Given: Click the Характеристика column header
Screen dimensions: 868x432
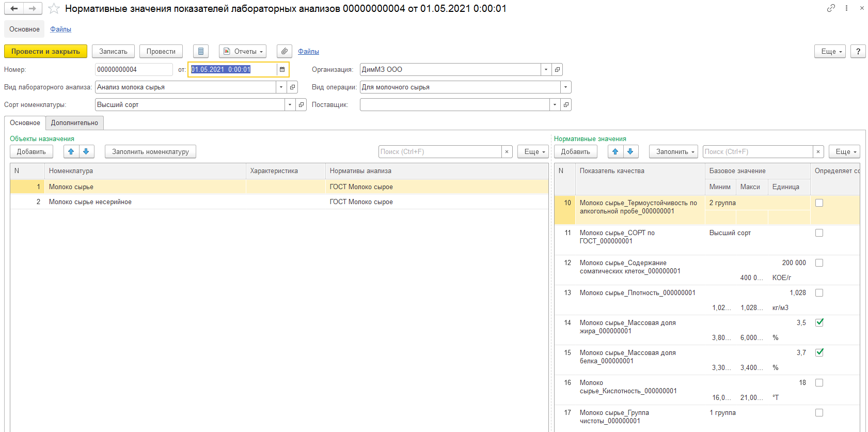Looking at the screenshot, I should pyautogui.click(x=286, y=171).
